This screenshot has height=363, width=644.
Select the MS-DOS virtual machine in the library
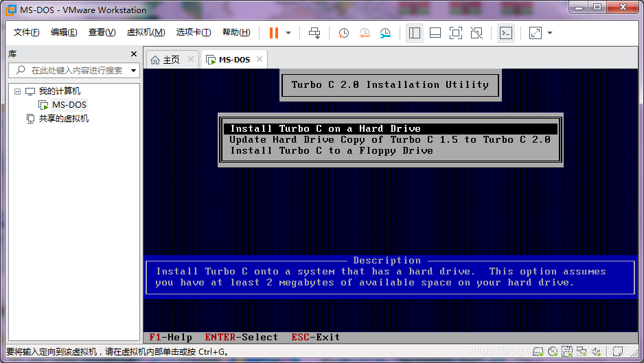(x=69, y=105)
